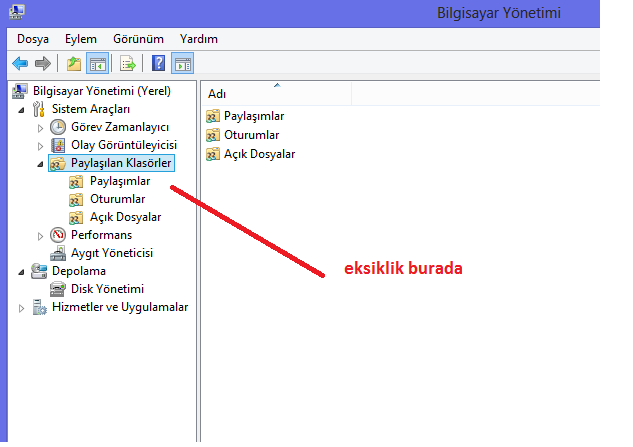Select Paylaşımlar label in the tree

pos(120,181)
